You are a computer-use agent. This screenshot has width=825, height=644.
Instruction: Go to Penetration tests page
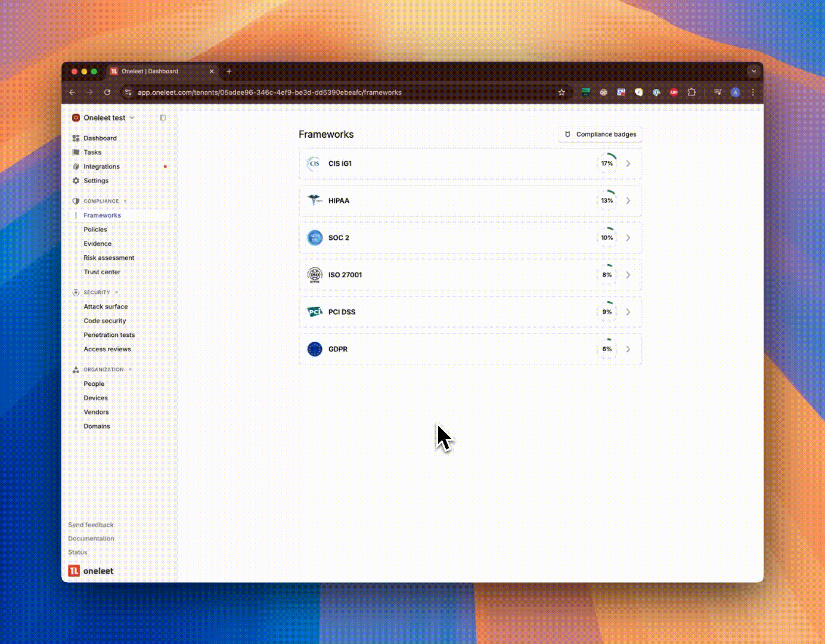tap(109, 335)
